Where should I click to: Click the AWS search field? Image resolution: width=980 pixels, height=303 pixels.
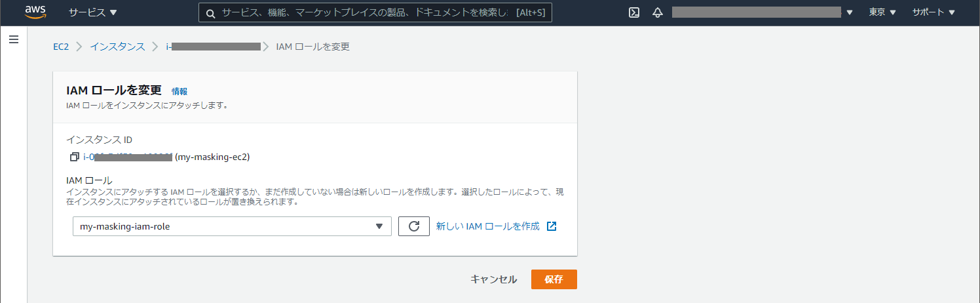click(x=375, y=12)
